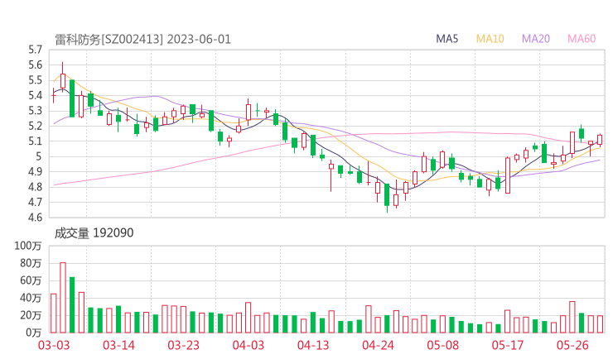Viewport: 613px width, 364px height.
Task: Click the MA5 legend label
Action: (x=446, y=39)
